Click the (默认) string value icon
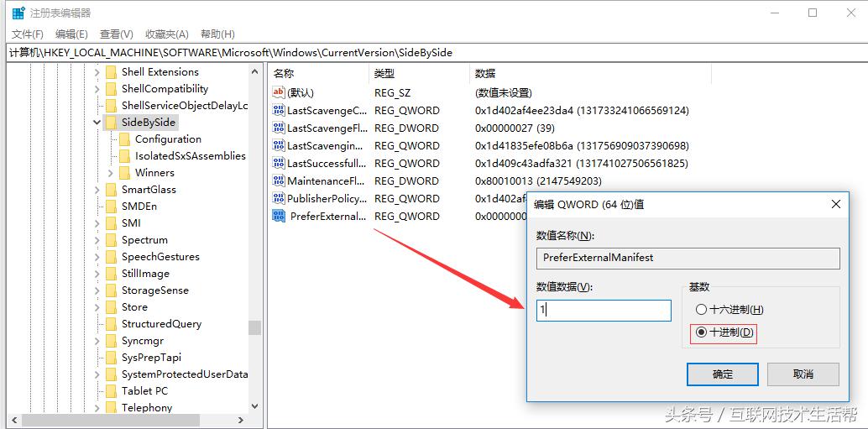 tap(279, 92)
